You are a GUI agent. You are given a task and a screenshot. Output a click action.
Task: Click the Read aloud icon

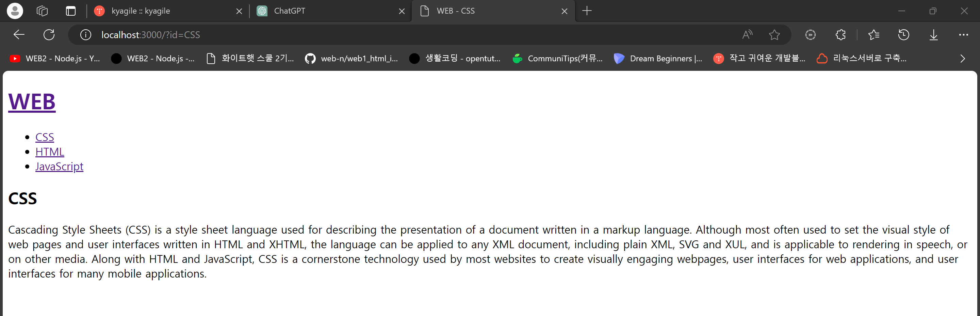tap(747, 35)
